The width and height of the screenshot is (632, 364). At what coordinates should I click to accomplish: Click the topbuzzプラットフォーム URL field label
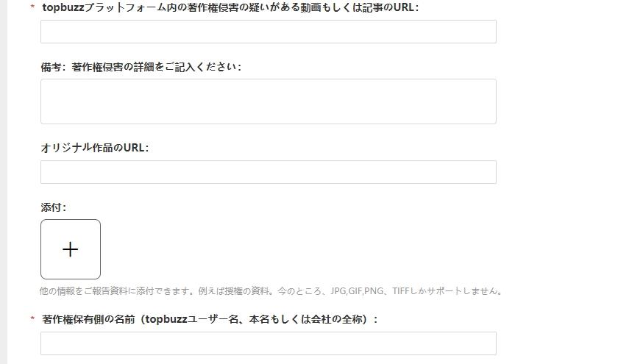click(230, 7)
